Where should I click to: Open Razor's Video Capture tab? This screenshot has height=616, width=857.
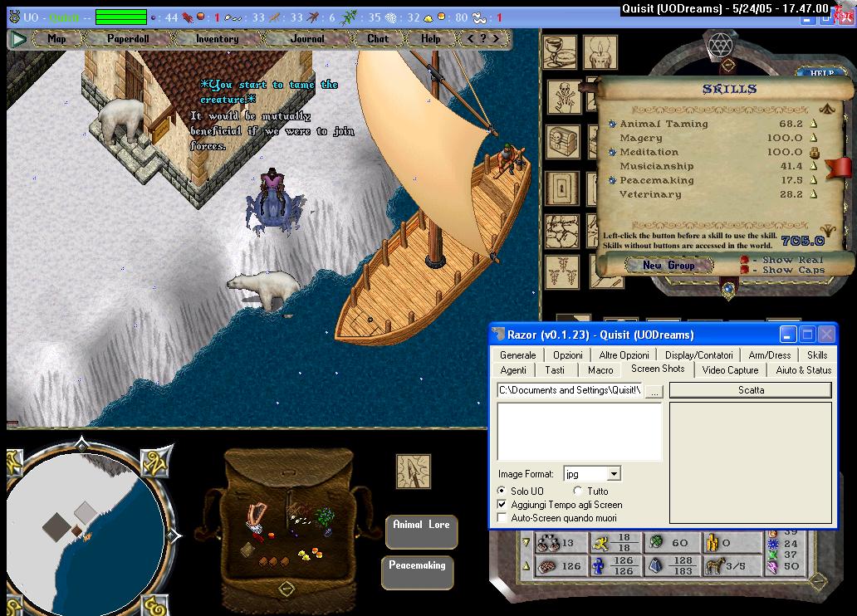pyautogui.click(x=730, y=370)
